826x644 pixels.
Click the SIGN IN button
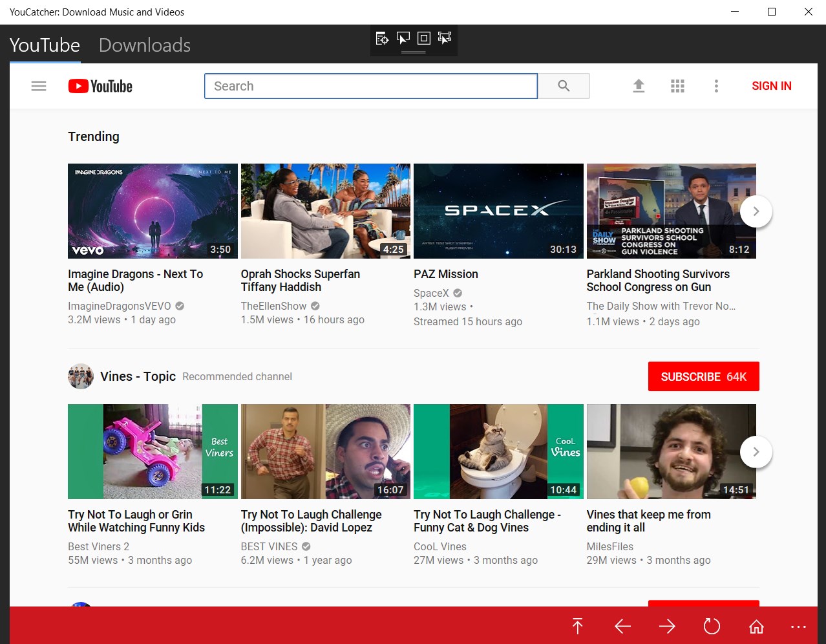click(771, 85)
